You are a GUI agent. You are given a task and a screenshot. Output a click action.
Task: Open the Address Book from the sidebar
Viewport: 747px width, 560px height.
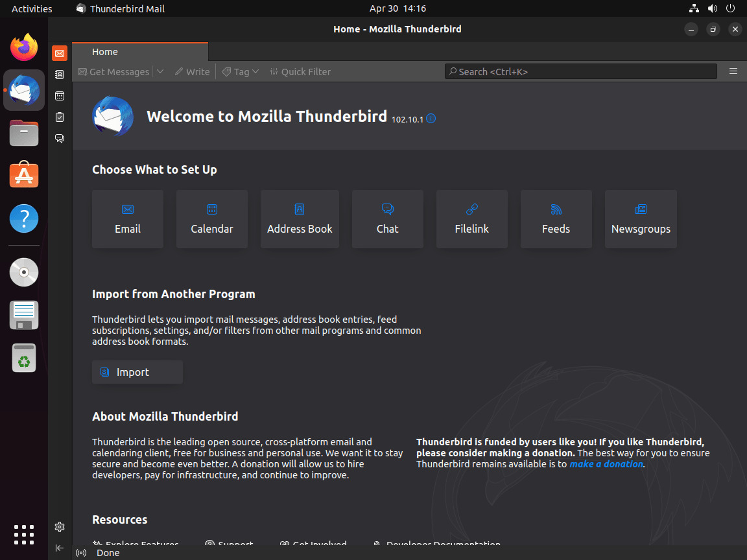tap(59, 75)
